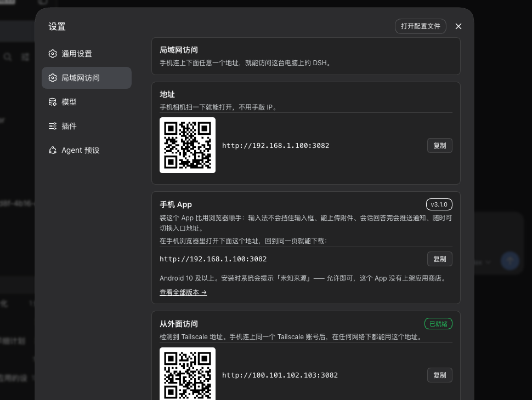532x400 pixels.
Task: Select the 局域网访问 menu item
Action: tap(87, 78)
